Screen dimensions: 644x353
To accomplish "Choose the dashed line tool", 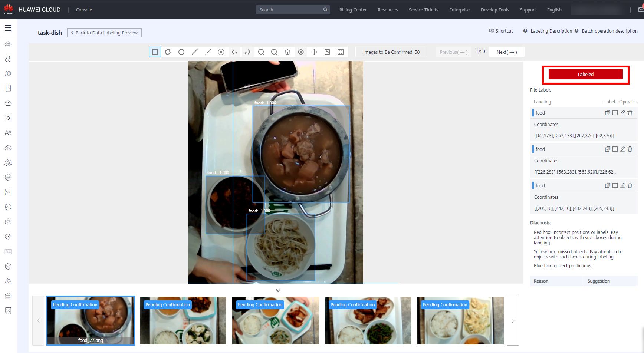I will [x=208, y=52].
